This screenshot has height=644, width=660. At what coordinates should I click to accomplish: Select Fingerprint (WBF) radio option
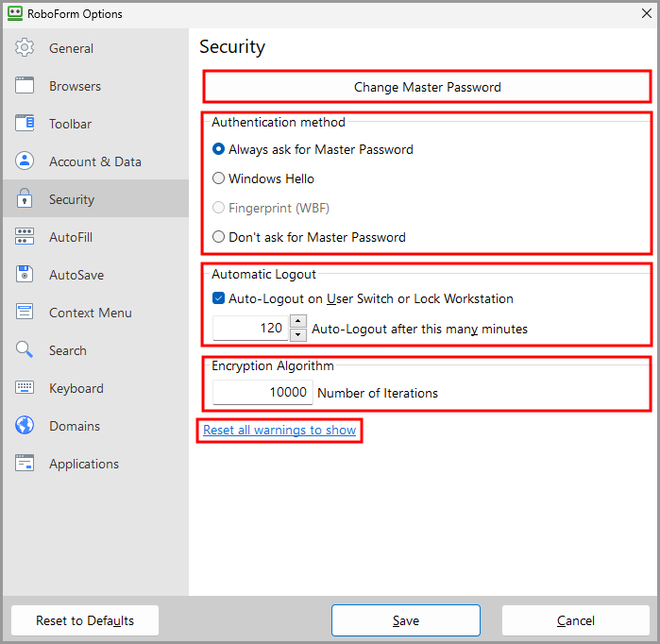point(271,208)
